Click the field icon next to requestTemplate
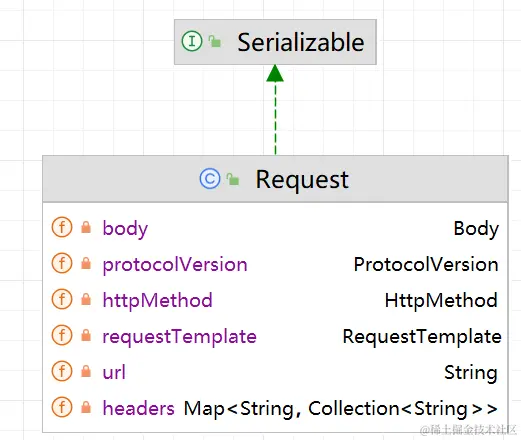 pos(62,335)
